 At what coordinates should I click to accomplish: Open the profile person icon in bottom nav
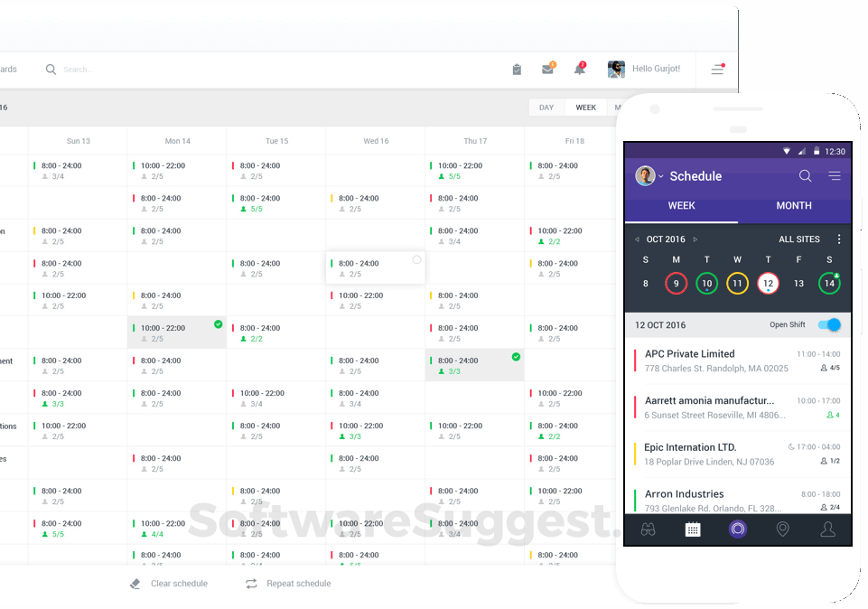pyautogui.click(x=828, y=529)
